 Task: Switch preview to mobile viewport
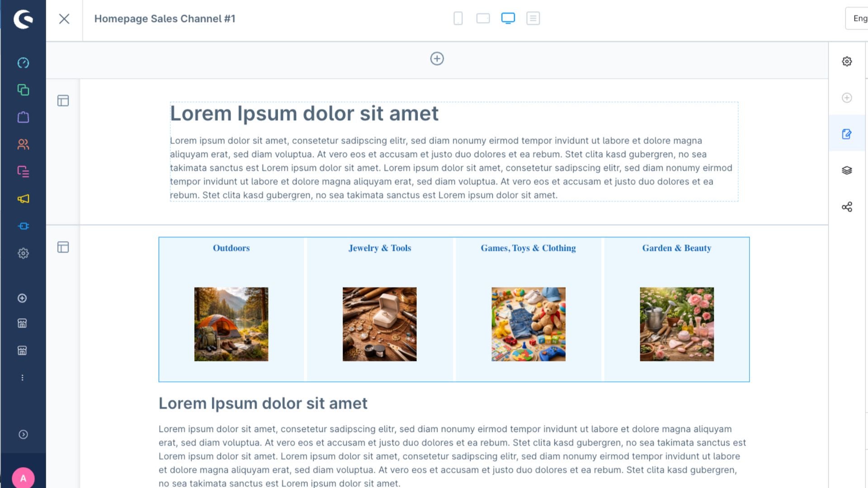pyautogui.click(x=458, y=19)
